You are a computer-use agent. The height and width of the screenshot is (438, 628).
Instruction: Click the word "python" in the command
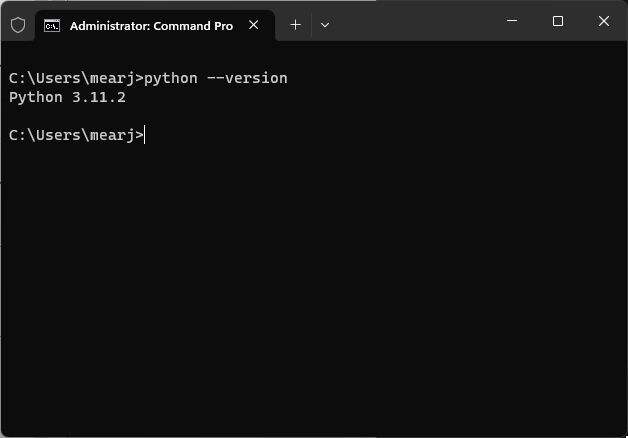pyautogui.click(x=170, y=78)
